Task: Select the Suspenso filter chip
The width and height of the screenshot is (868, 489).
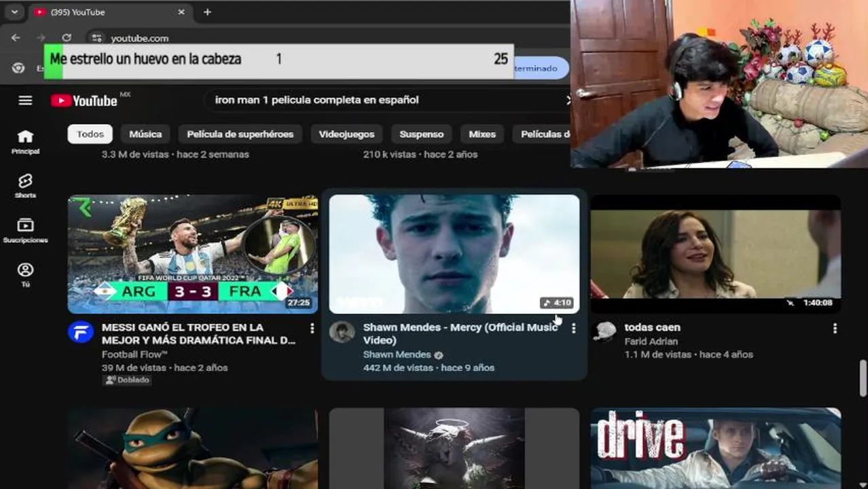Action: 421,134
